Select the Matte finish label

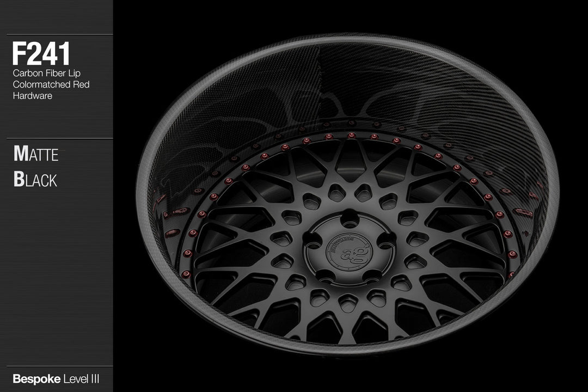[x=36, y=154]
